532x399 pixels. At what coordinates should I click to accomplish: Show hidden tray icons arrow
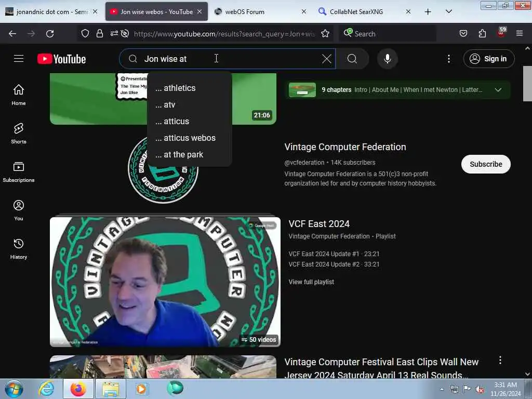(x=442, y=390)
